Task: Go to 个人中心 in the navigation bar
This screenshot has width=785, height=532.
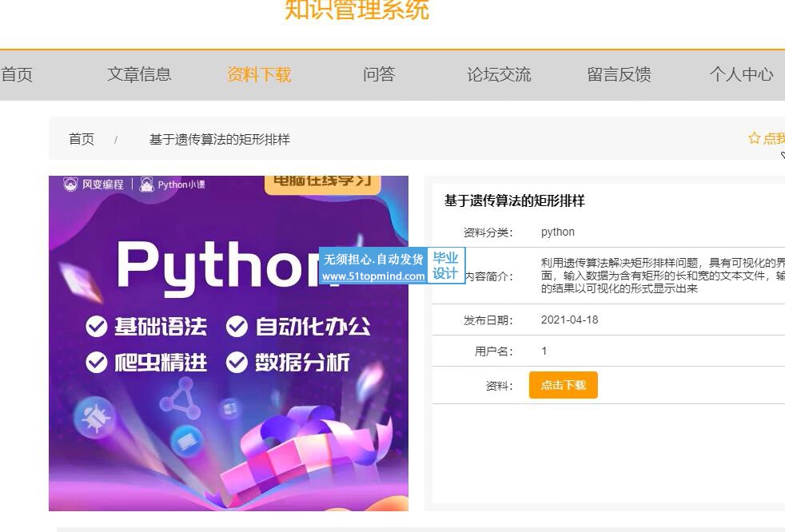Action: (742, 74)
